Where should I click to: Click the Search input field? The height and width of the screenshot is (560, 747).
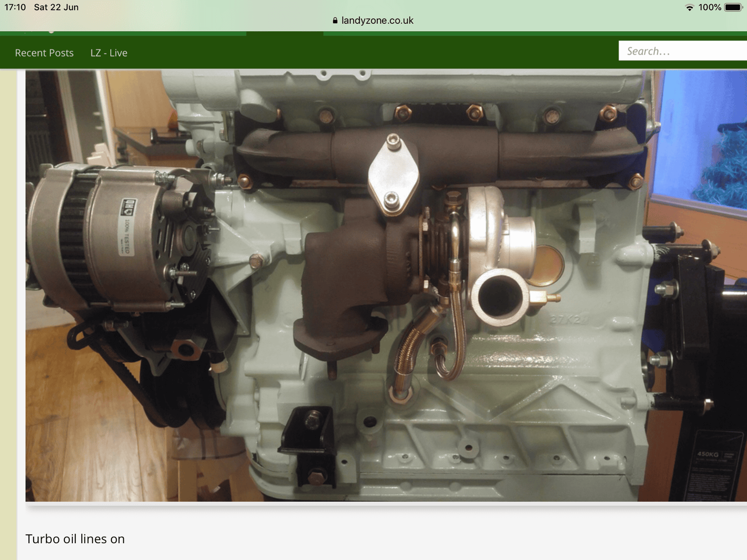pos(683,51)
